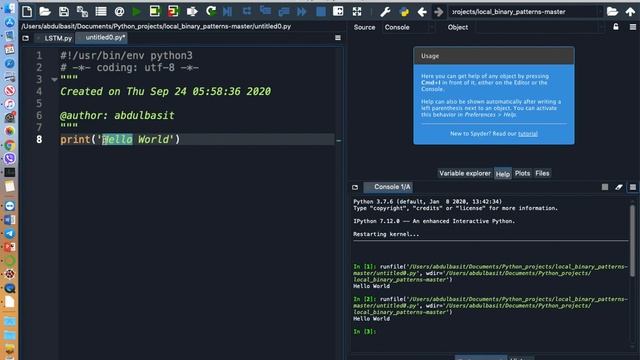Open Microsoft Word from the Dock
The height and width of the screenshot is (360, 640).
[10, 220]
